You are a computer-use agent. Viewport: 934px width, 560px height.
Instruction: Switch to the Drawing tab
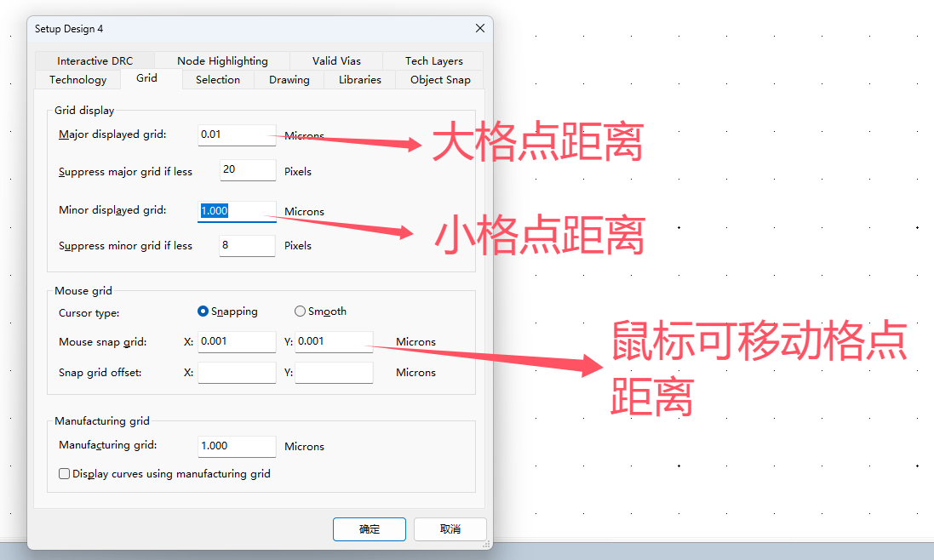click(289, 80)
